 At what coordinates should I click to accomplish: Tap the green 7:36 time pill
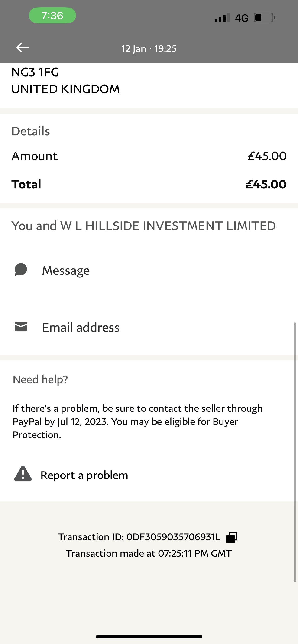coord(52,16)
